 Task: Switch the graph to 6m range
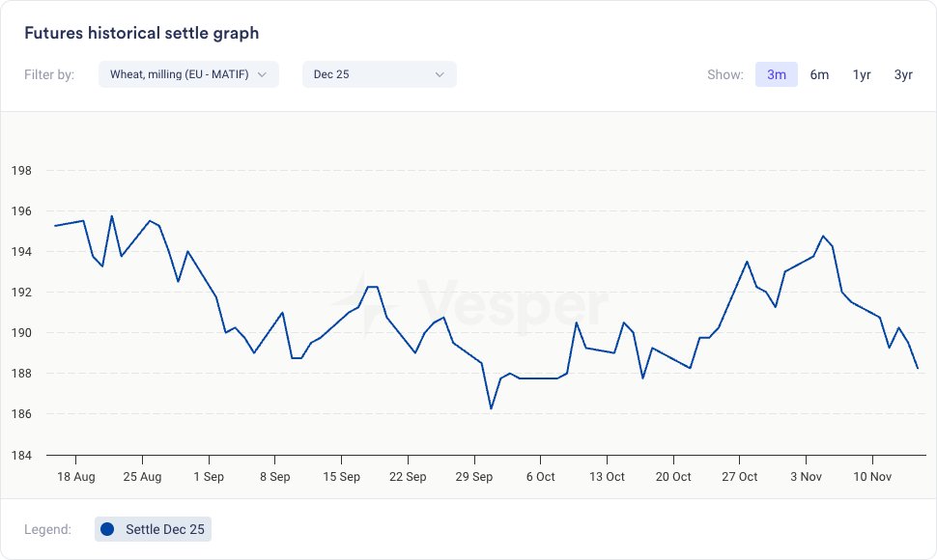pyautogui.click(x=819, y=74)
